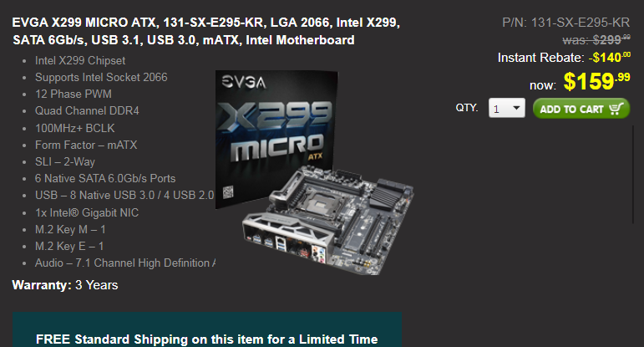Click the vertical scrollbar on the right side

tap(633, 174)
